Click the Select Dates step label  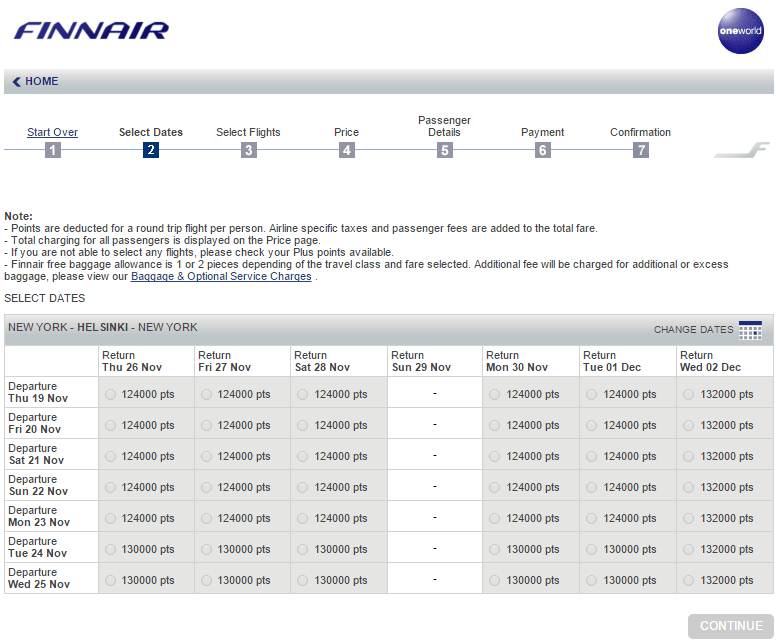pos(151,132)
